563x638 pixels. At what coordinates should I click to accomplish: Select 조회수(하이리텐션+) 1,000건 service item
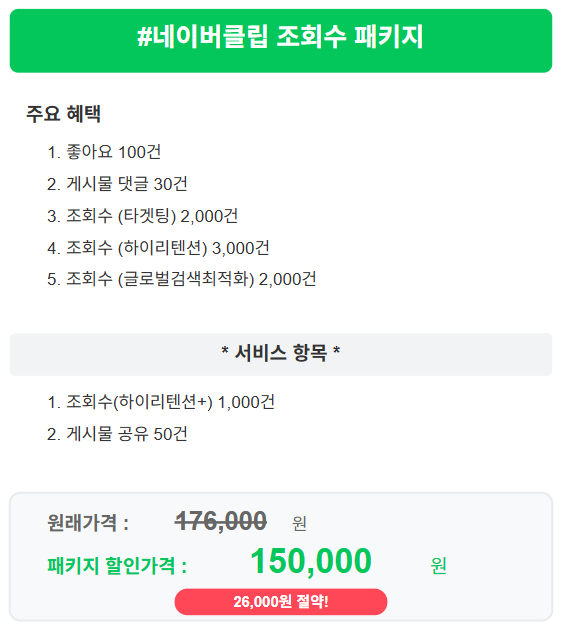[x=170, y=402]
